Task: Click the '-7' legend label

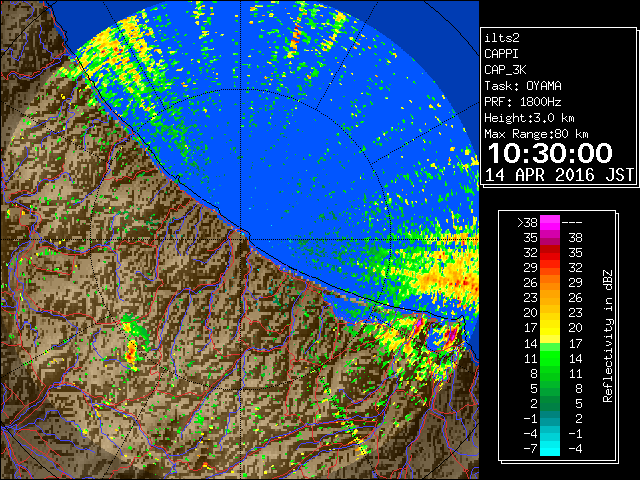Action: pyautogui.click(x=530, y=449)
